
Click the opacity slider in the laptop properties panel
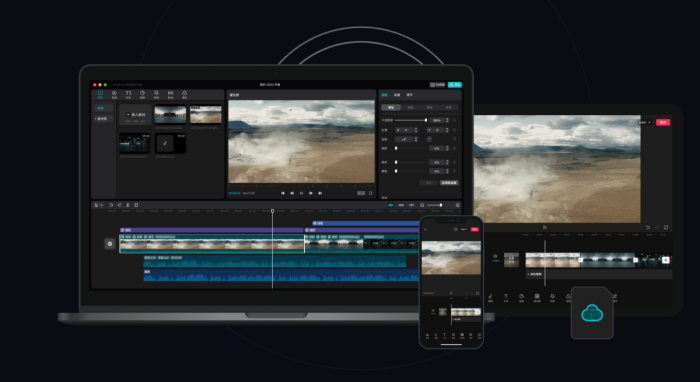click(x=411, y=120)
